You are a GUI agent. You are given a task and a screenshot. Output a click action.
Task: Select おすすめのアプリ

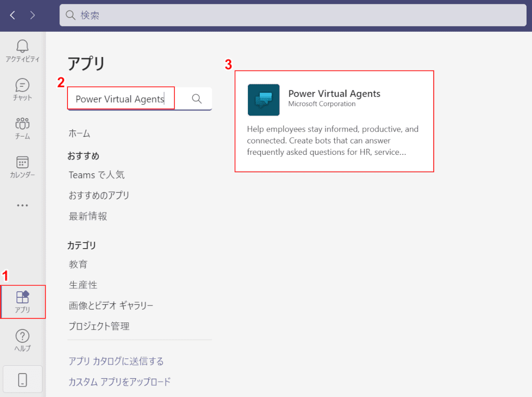[99, 195]
